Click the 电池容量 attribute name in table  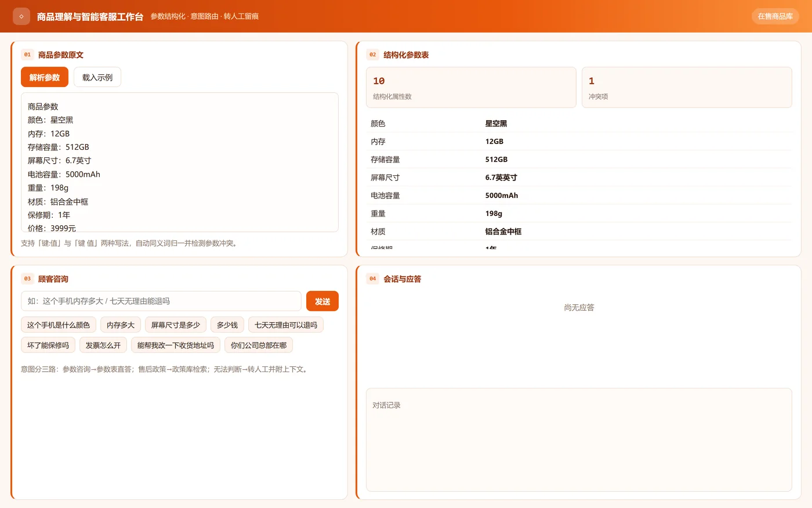385,196
